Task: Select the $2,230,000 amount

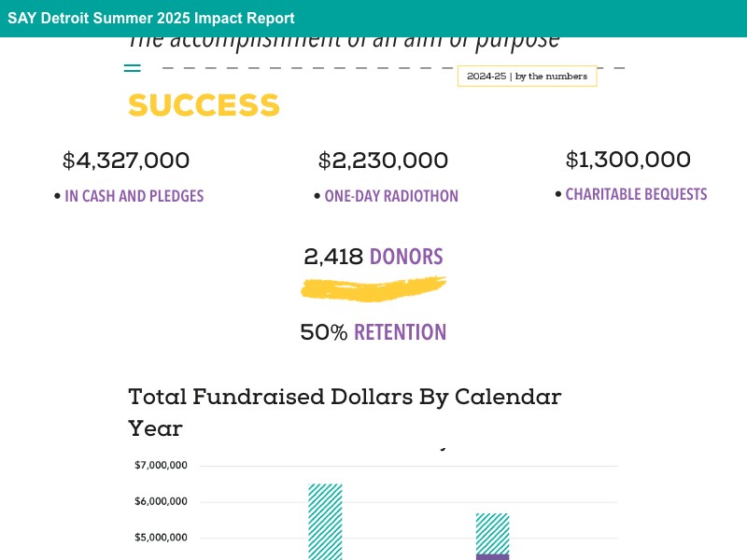Action: 383,161
